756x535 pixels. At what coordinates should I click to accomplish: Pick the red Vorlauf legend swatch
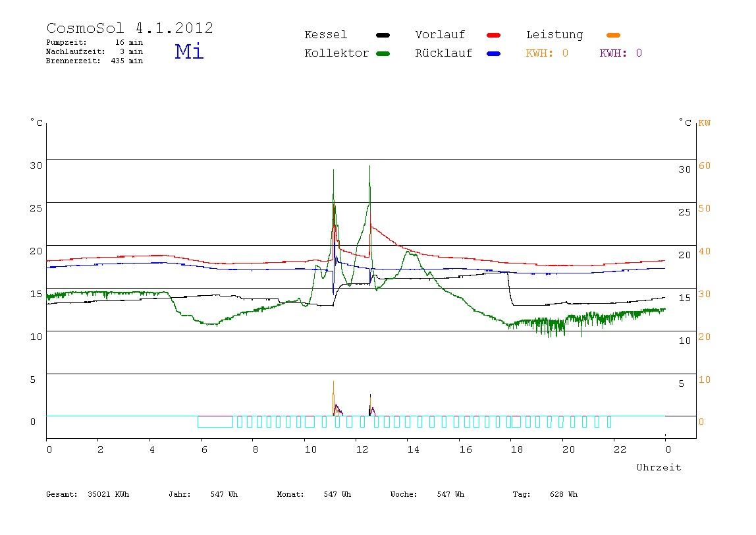click(x=494, y=35)
